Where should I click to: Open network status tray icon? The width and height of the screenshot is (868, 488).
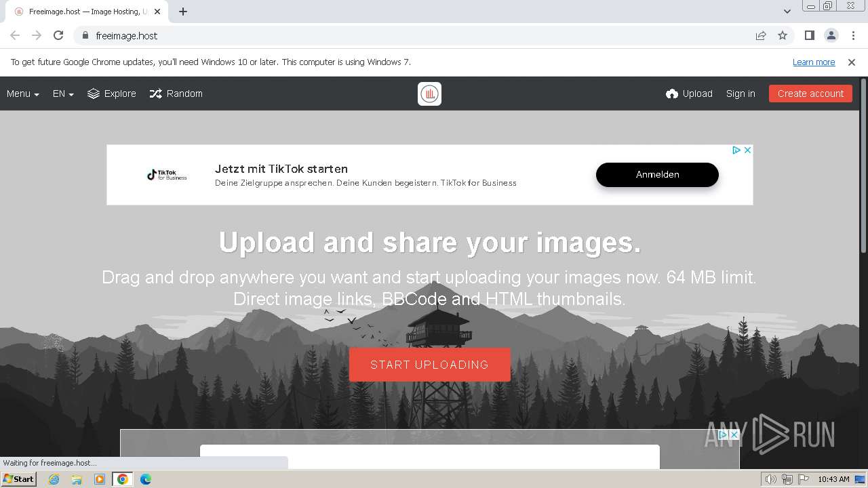pos(787,479)
